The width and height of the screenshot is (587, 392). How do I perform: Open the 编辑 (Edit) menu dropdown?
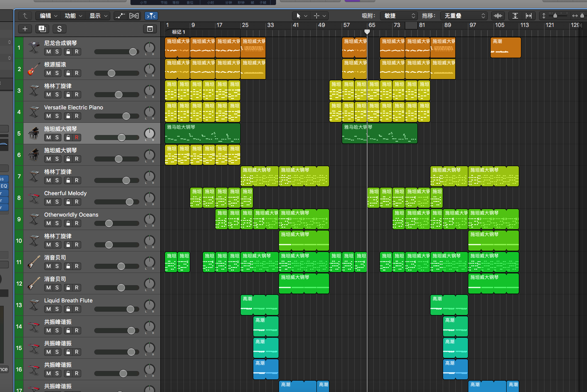48,16
